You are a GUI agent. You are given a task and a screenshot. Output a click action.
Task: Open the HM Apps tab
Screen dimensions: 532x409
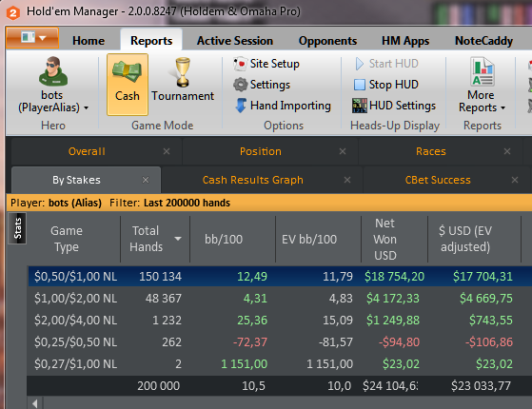click(x=405, y=41)
